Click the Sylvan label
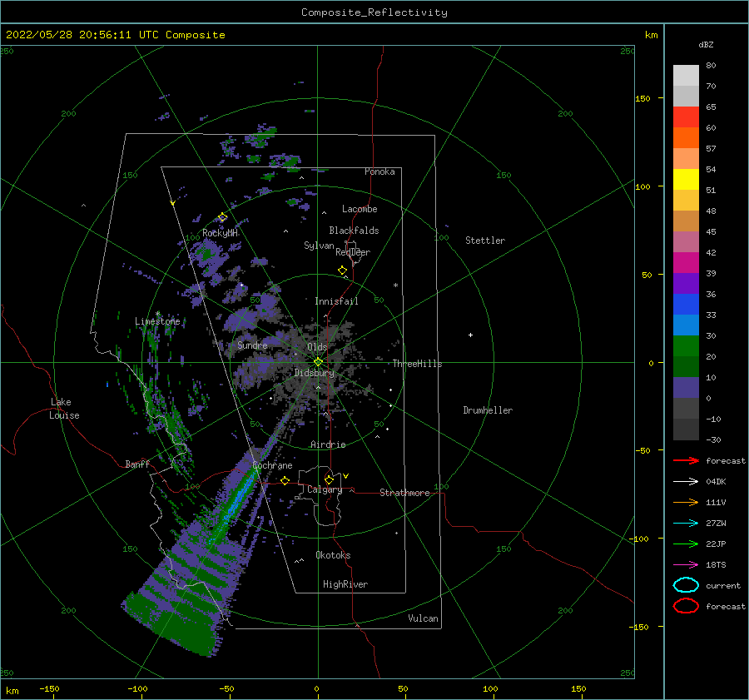Screen dimensions: 749x700 (x=319, y=246)
